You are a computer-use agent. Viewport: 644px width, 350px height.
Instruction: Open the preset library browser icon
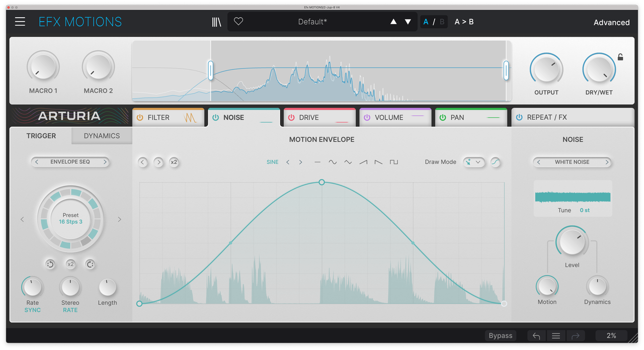(216, 22)
